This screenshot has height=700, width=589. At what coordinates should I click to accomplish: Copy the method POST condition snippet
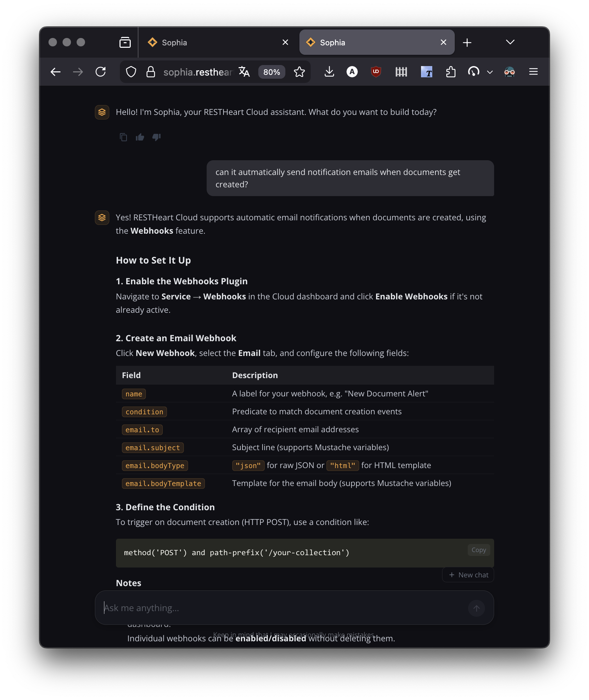coord(478,550)
